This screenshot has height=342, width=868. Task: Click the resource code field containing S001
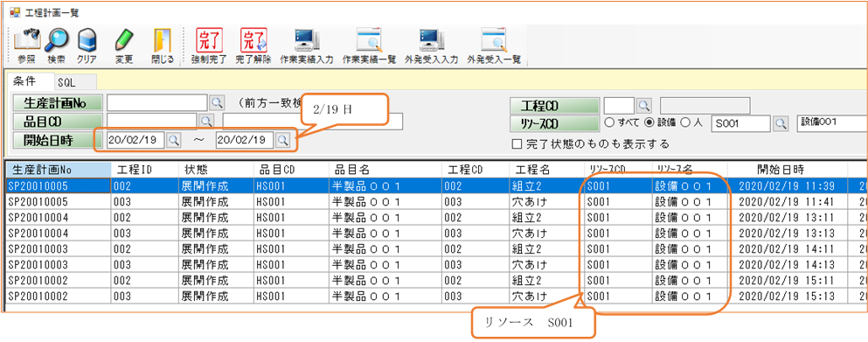(x=740, y=123)
